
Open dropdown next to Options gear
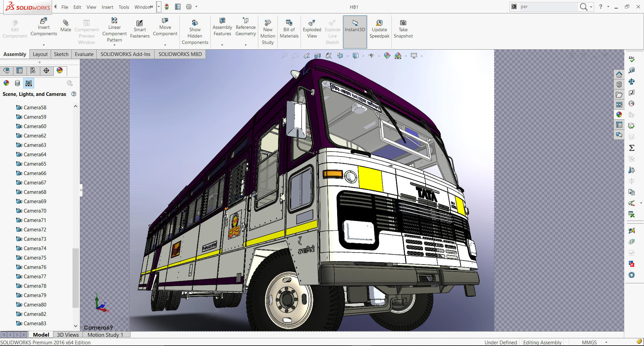pos(196,7)
